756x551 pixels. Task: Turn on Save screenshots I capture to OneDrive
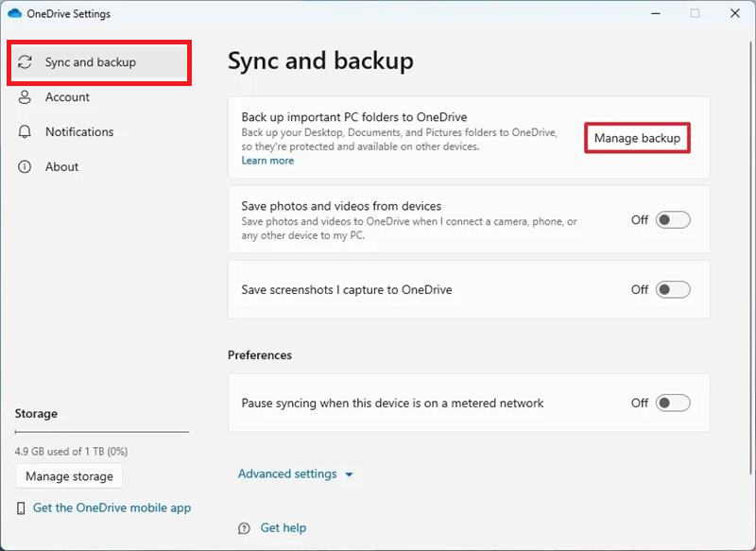click(674, 289)
